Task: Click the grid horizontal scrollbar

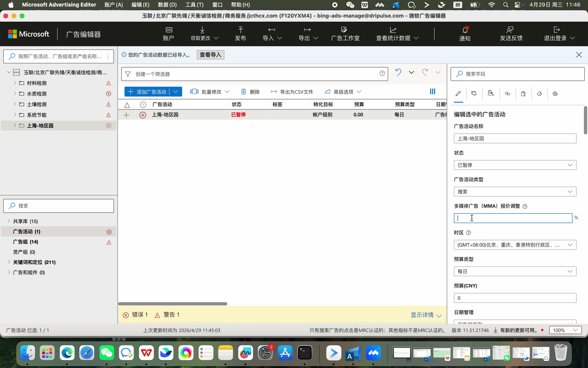Action: click(x=172, y=304)
